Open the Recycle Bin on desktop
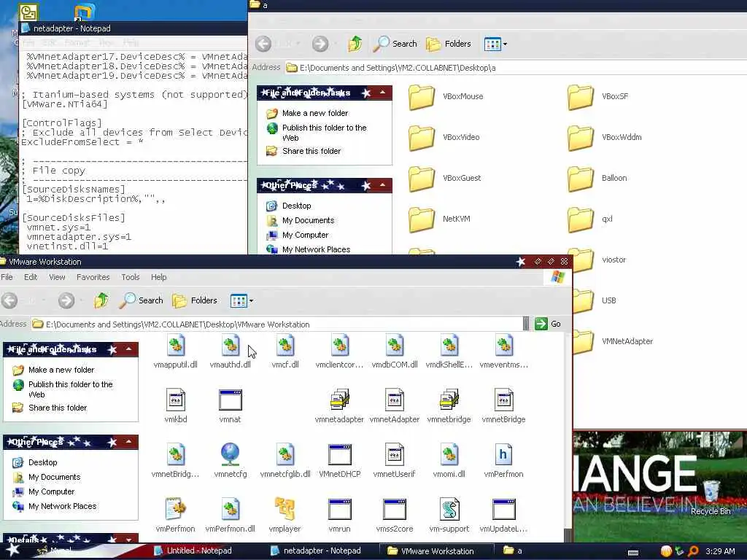The image size is (747, 560). pyautogui.click(x=711, y=497)
